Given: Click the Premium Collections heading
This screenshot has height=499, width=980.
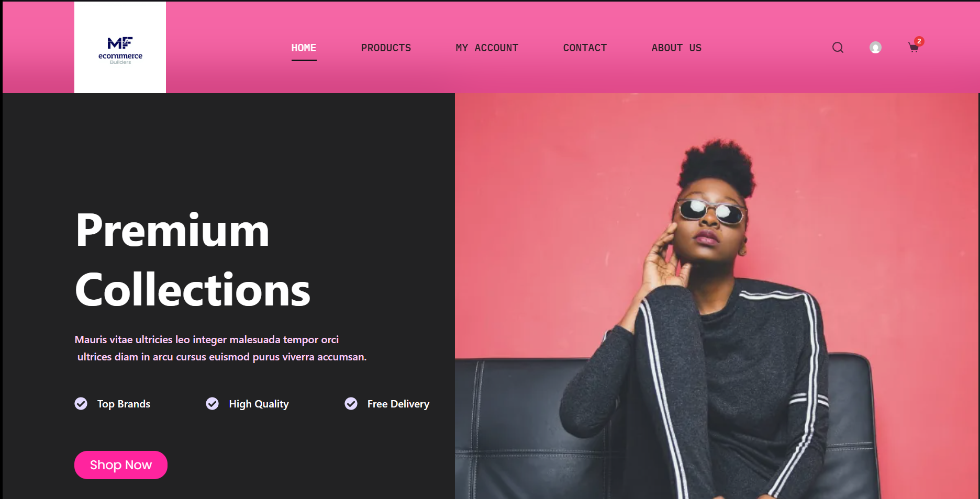Looking at the screenshot, I should click(193, 260).
